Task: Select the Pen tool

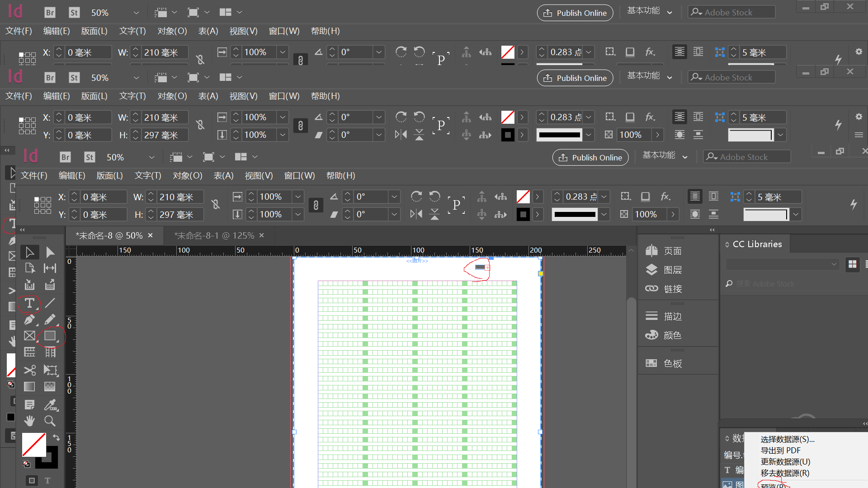Action: pos(29,319)
